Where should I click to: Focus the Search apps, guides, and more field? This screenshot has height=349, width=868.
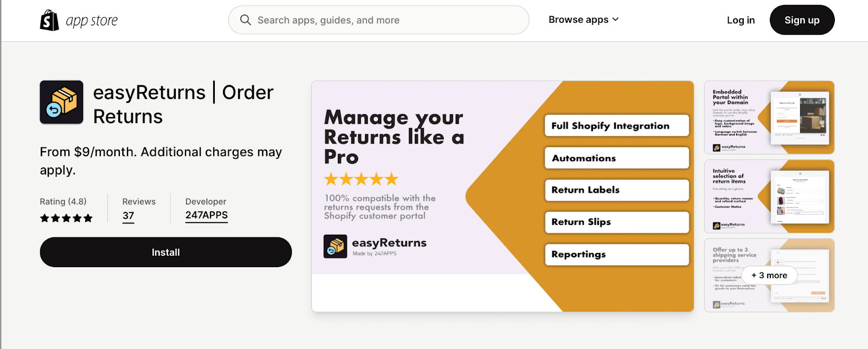(379, 20)
